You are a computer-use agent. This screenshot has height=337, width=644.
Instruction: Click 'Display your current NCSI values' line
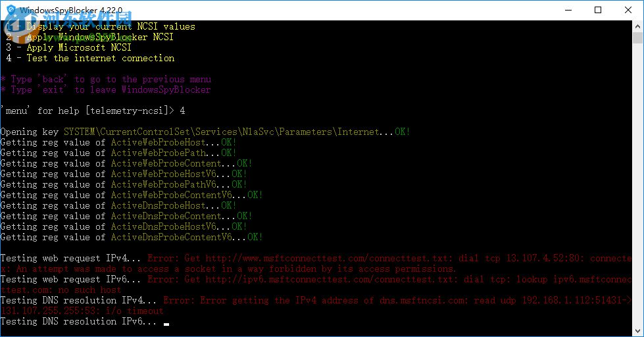coord(101,26)
